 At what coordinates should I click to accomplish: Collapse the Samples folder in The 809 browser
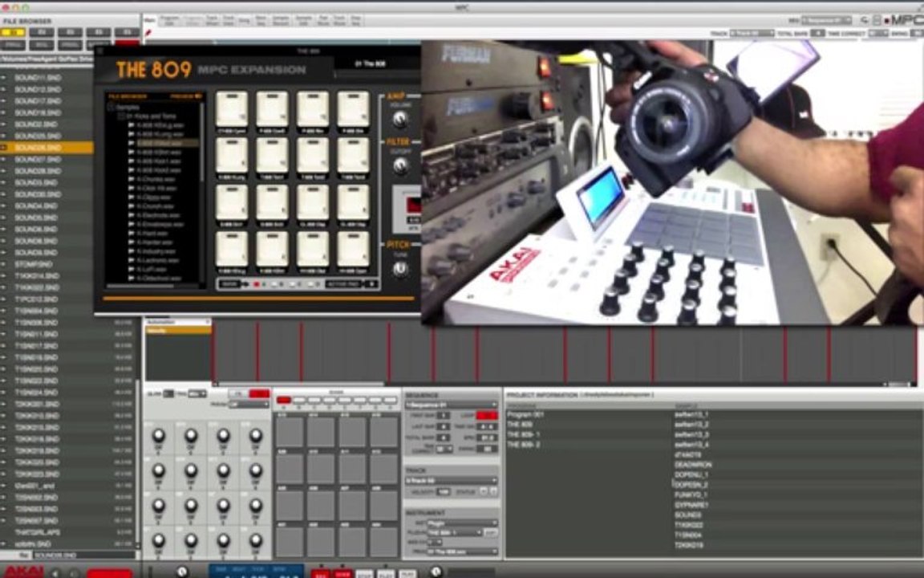coord(110,108)
